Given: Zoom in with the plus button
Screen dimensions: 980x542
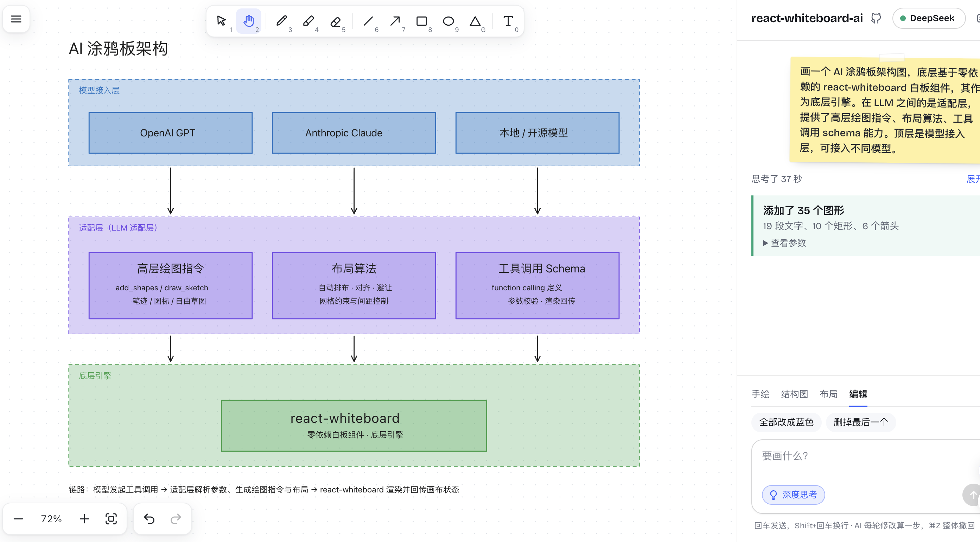Looking at the screenshot, I should pos(84,518).
